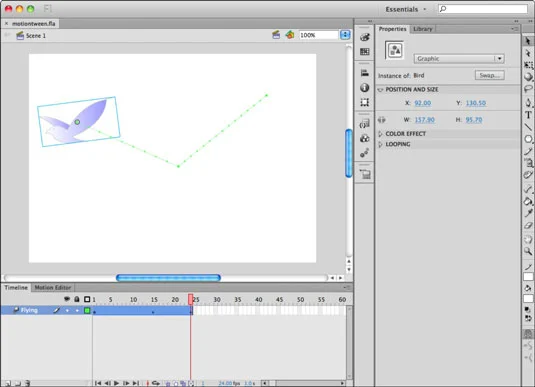Click the X value 92.00
The width and height of the screenshot is (535, 387).
point(422,103)
